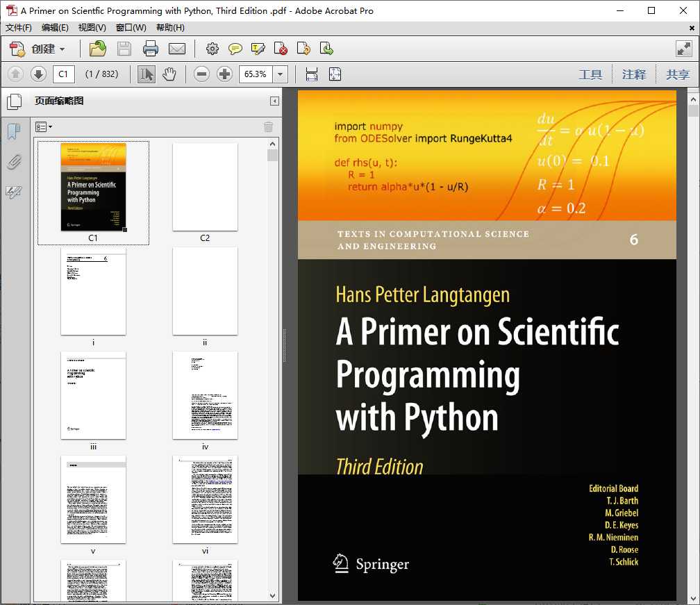
Task: Add a sticky note comment
Action: point(235,49)
